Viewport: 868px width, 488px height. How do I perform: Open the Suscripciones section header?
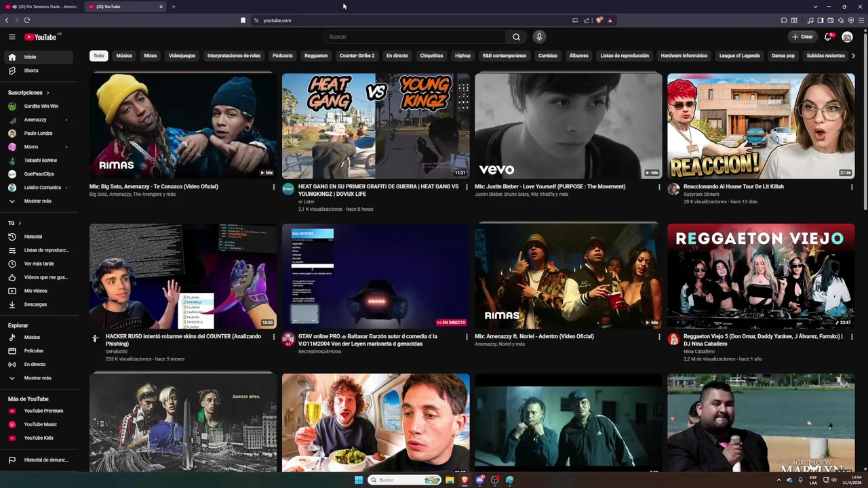coord(28,92)
